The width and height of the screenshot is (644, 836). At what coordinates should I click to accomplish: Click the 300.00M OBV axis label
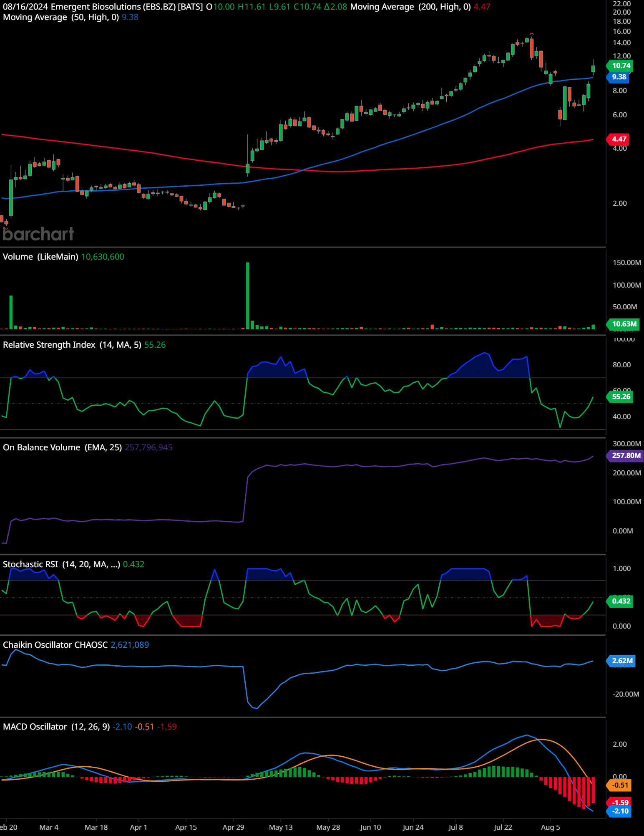pos(626,444)
